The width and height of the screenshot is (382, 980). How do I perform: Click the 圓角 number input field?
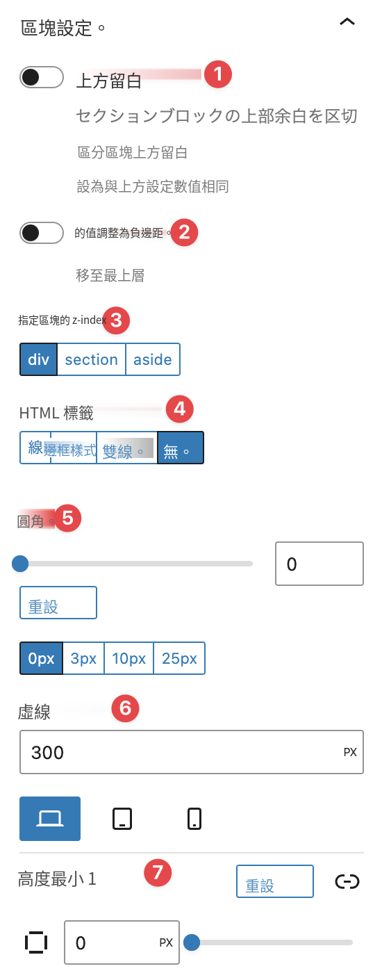click(319, 564)
